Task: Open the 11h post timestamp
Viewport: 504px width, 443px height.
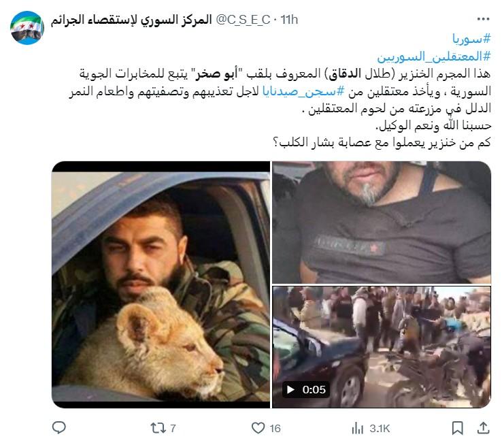Action: (x=289, y=20)
